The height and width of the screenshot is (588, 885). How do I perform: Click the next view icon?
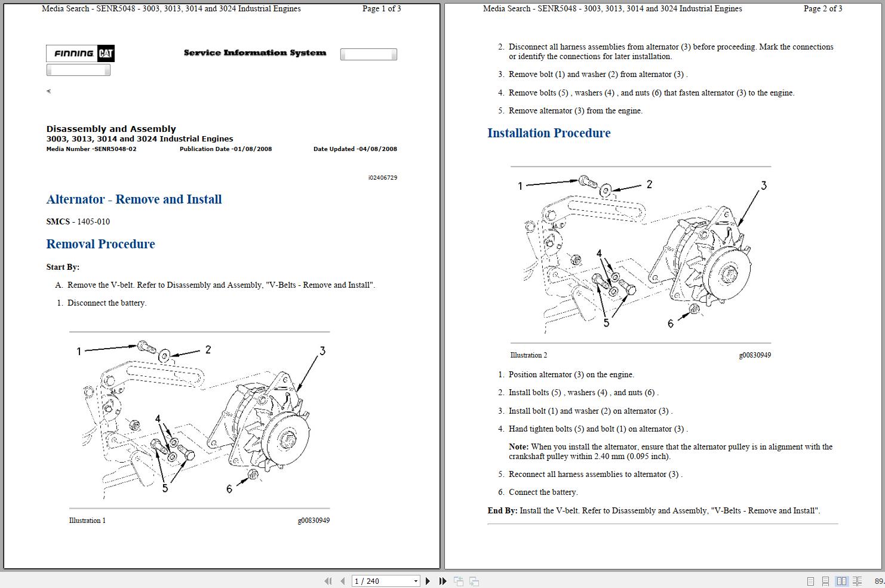(474, 580)
